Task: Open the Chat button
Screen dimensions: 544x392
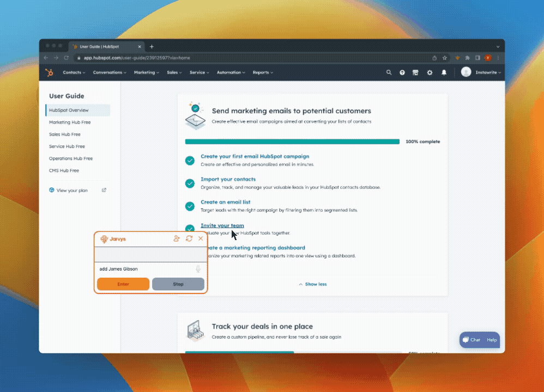Action: pos(472,340)
